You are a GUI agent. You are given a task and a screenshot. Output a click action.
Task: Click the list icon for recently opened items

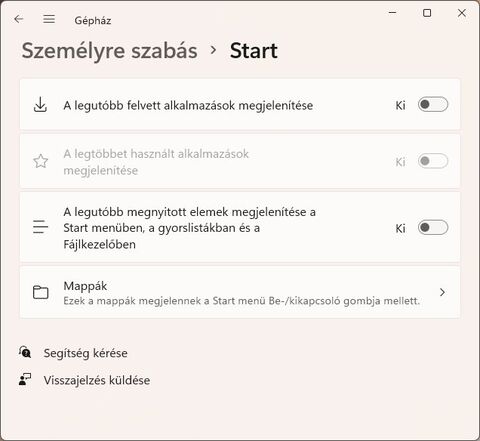coord(41,227)
